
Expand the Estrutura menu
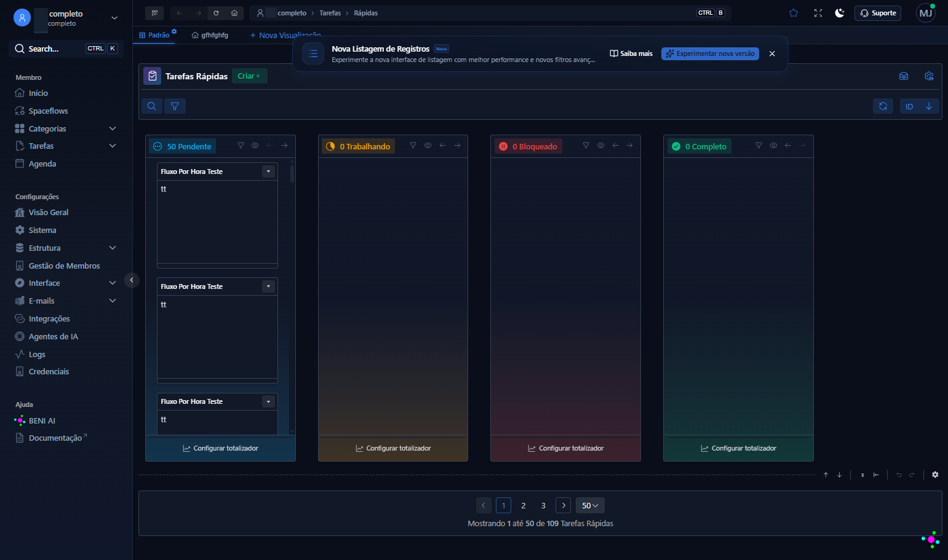coord(113,248)
